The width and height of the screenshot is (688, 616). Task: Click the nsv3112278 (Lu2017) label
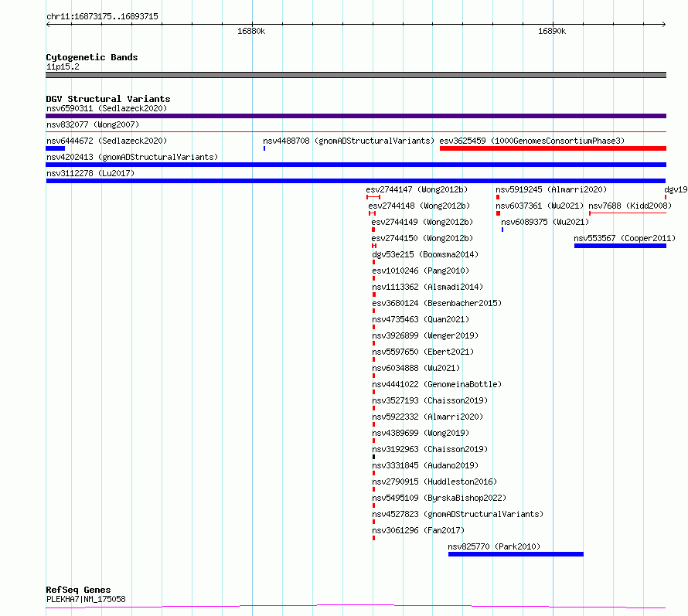pyautogui.click(x=90, y=173)
